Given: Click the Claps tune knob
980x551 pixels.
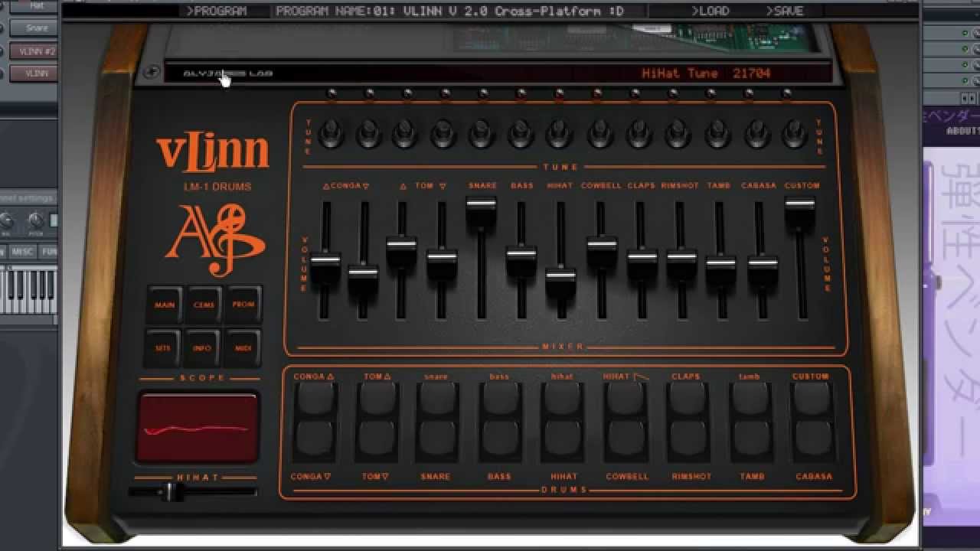Looking at the screenshot, I should coord(639,134).
